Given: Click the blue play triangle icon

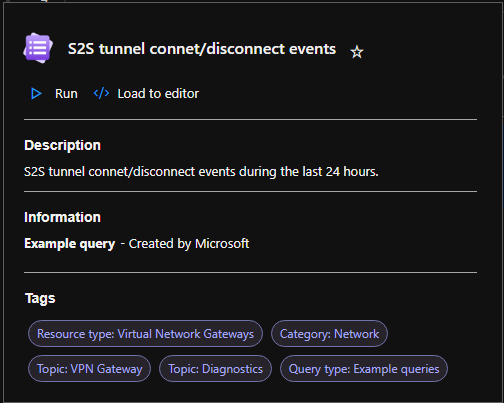Looking at the screenshot, I should [36, 94].
